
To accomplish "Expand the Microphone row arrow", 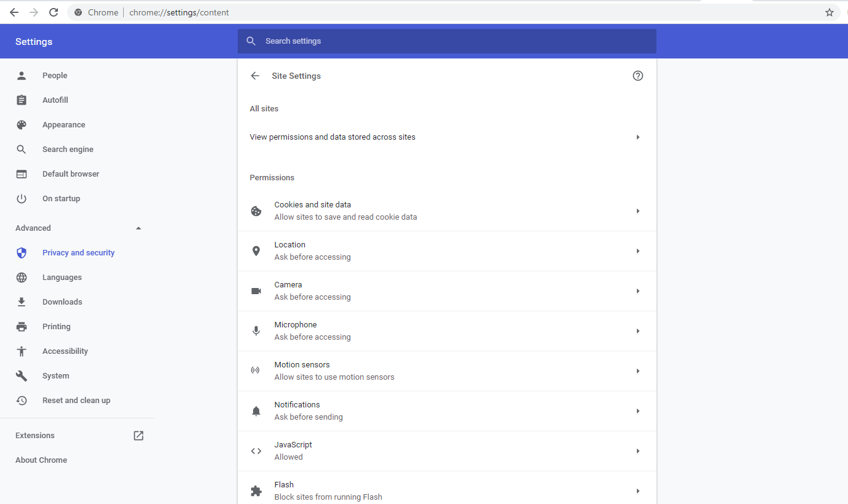I will click(638, 331).
